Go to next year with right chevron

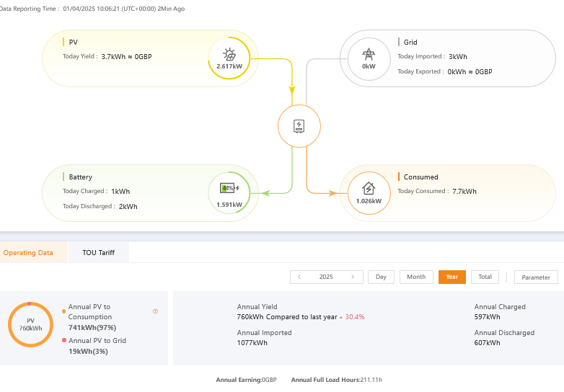click(353, 277)
